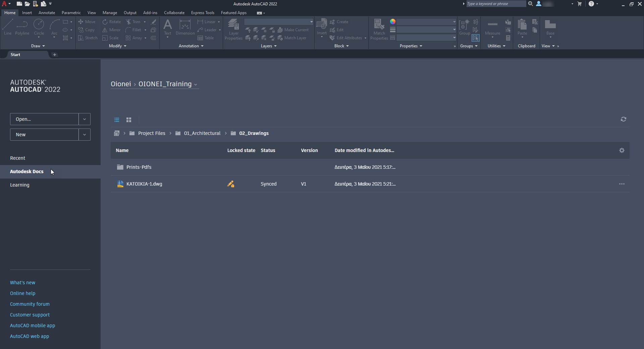Click Make Current layer button

293,30
